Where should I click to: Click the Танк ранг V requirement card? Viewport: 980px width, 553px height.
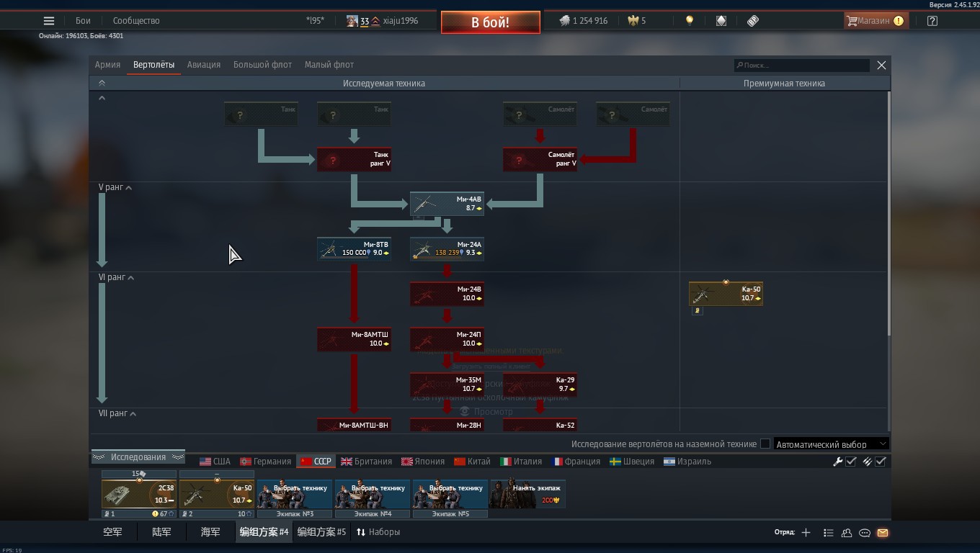point(354,159)
